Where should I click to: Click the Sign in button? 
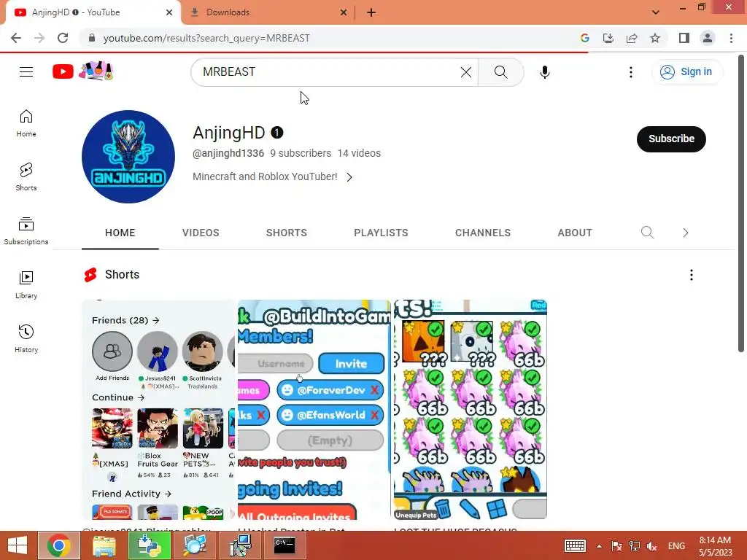click(686, 72)
